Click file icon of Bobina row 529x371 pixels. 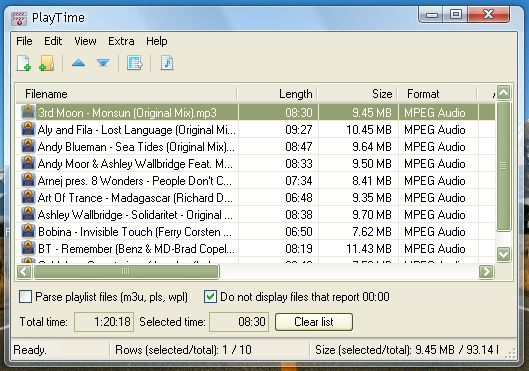[28, 231]
